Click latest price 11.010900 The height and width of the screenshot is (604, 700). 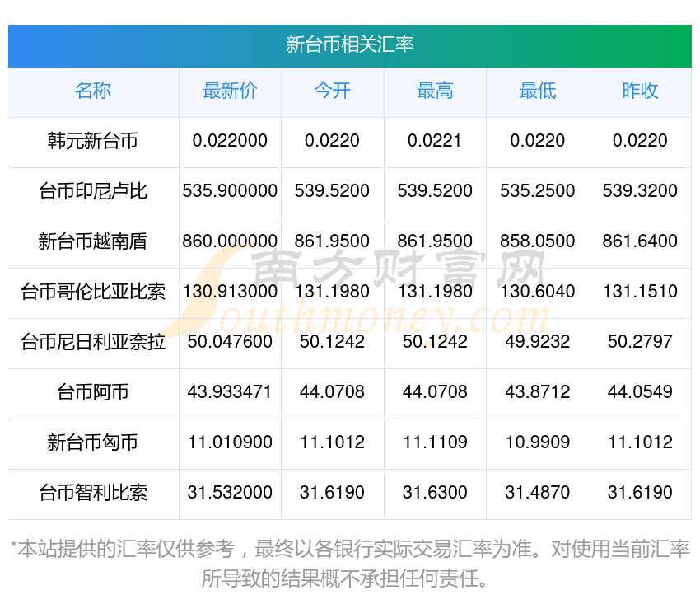coord(230,442)
